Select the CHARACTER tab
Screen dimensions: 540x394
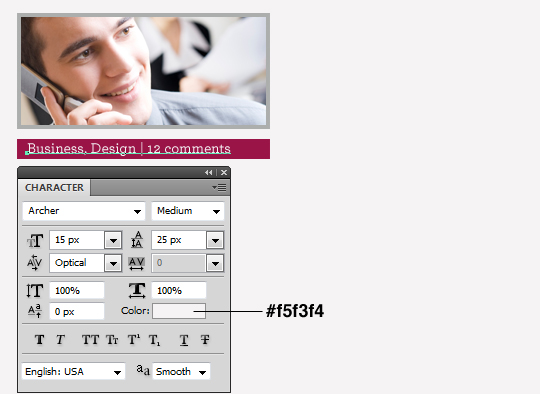(x=54, y=187)
